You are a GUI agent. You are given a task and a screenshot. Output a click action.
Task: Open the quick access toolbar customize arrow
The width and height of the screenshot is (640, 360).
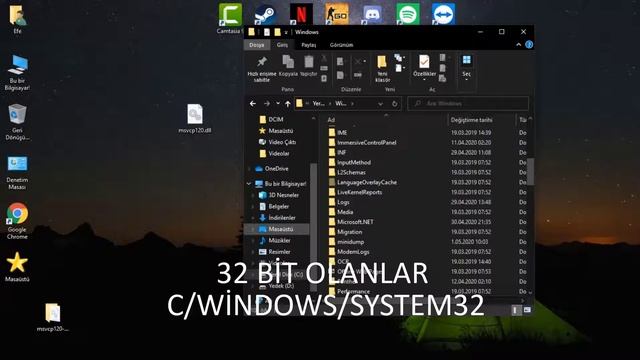(x=286, y=32)
